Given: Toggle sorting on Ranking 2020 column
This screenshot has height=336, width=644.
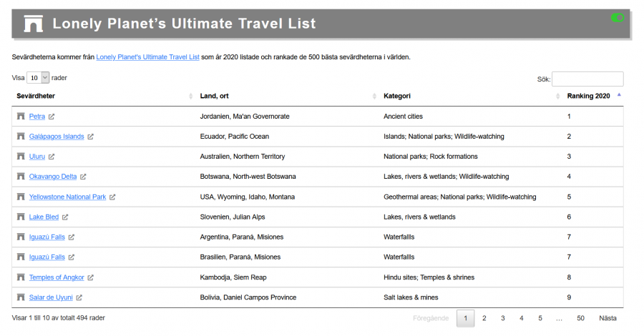Looking at the screenshot, I should click(x=588, y=96).
